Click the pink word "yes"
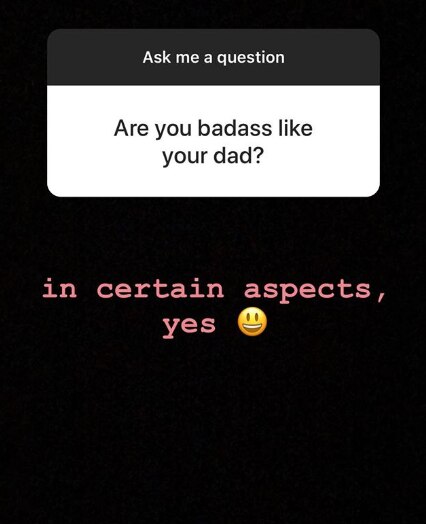 click(189, 325)
